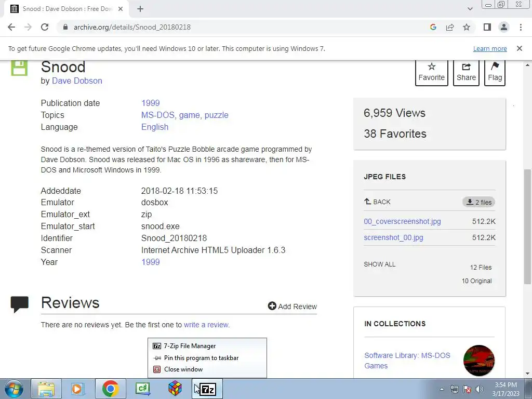Click the '10 Original' count text
532x399 pixels.
477,281
